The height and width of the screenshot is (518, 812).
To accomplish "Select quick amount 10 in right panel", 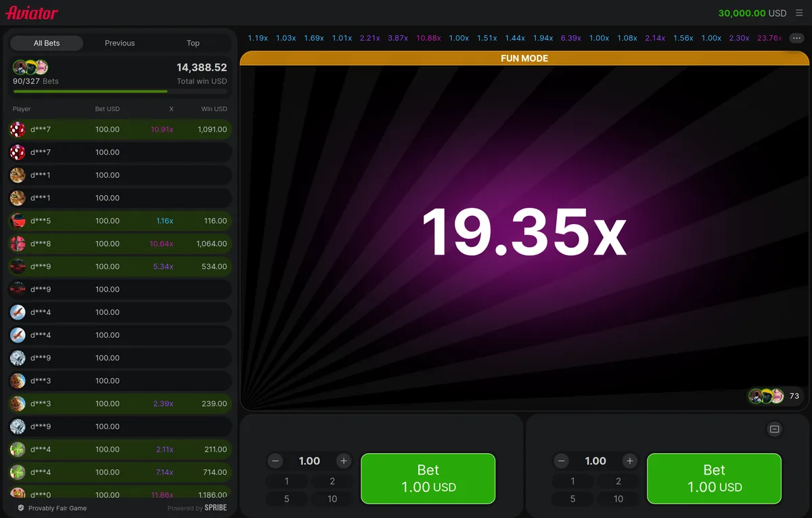I will [618, 499].
